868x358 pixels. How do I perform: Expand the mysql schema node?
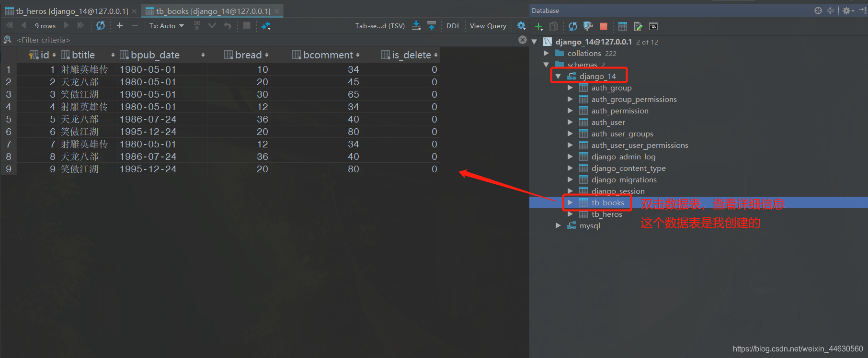coord(558,225)
